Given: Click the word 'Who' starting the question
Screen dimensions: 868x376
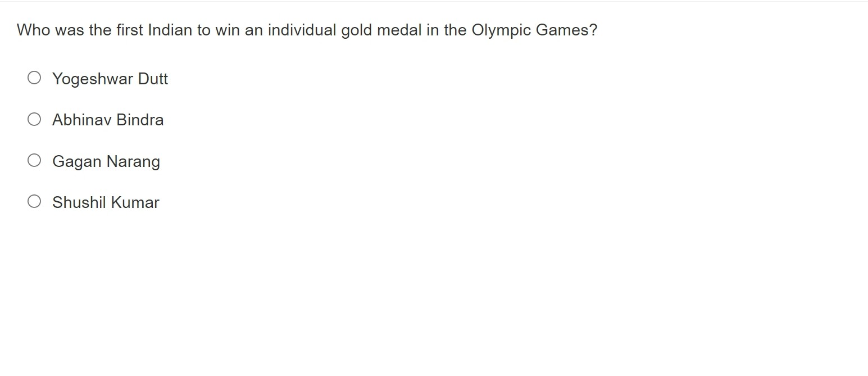Looking at the screenshot, I should point(34,30).
